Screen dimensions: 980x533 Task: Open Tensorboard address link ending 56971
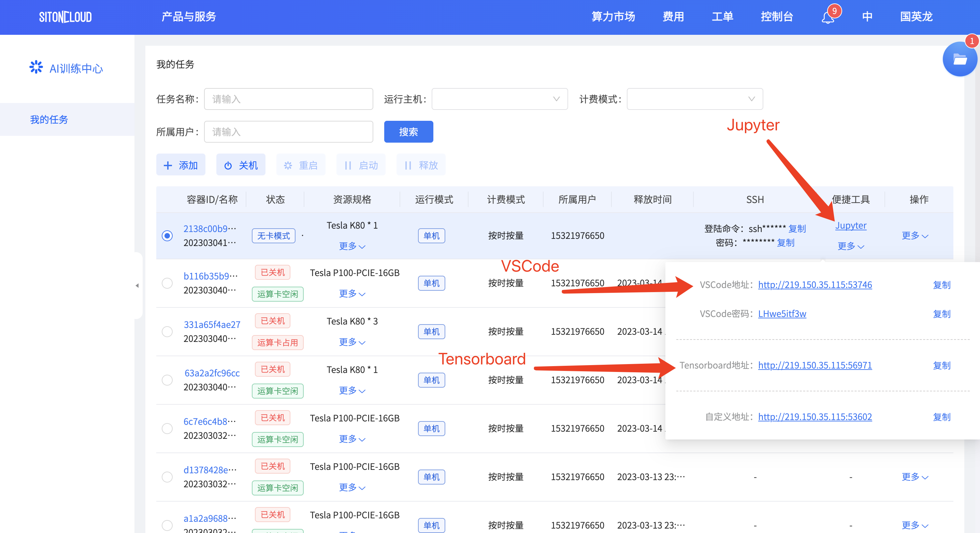(x=815, y=365)
